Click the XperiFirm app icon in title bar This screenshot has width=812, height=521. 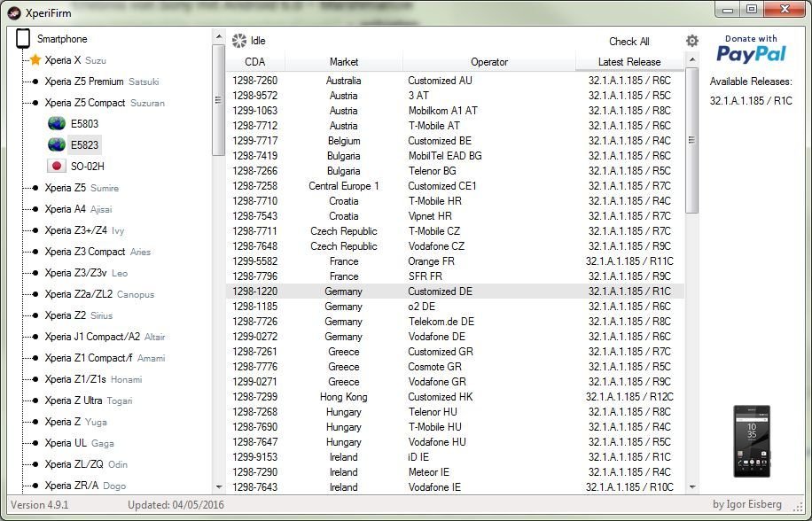coord(14,12)
